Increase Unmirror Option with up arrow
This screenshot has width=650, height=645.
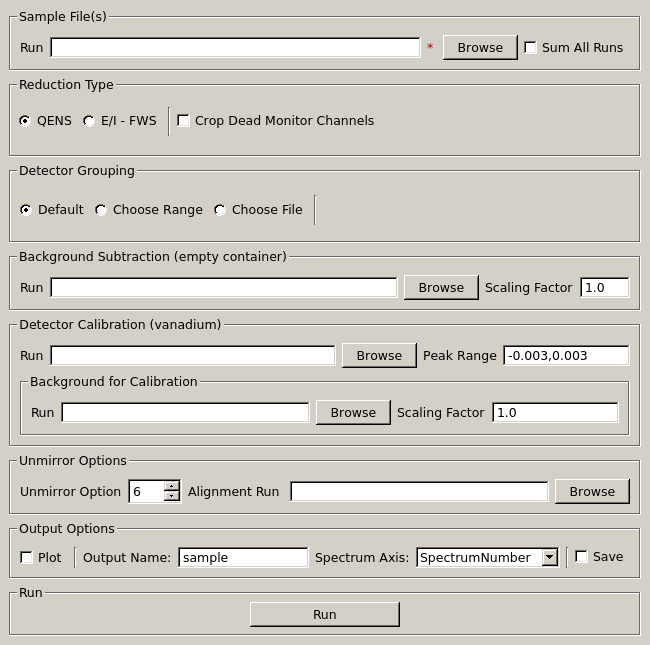[x=171, y=487]
